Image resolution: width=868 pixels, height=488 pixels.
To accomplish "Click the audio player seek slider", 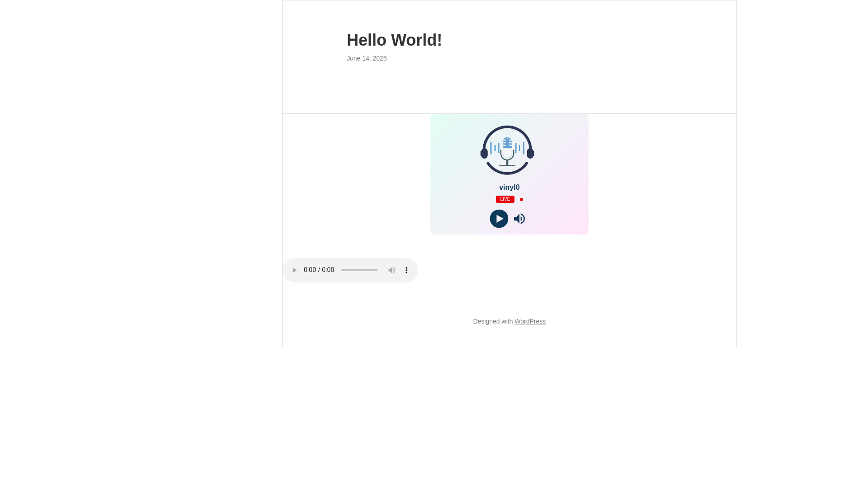I will (x=359, y=270).
